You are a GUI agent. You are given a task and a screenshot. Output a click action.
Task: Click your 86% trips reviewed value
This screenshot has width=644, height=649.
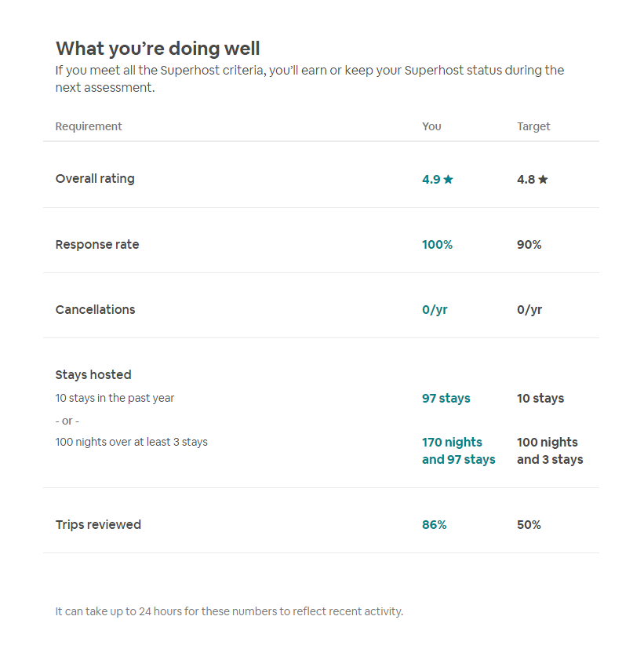pyautogui.click(x=434, y=525)
